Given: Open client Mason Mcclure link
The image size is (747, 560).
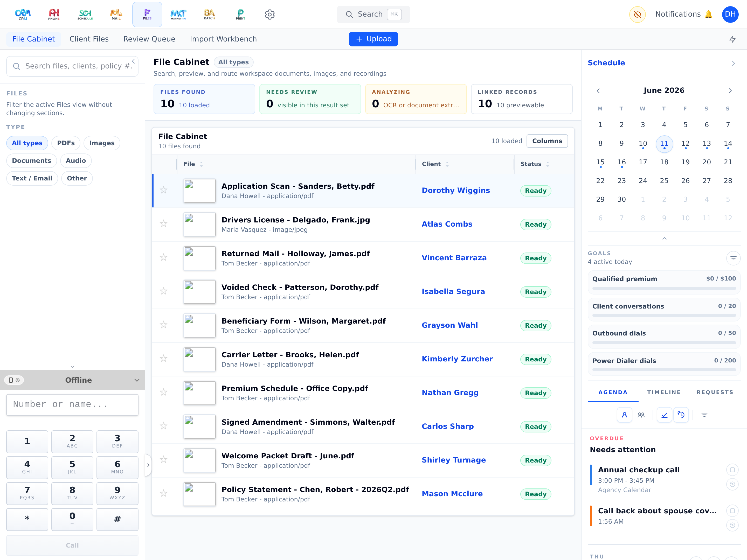Looking at the screenshot, I should pos(452,494).
